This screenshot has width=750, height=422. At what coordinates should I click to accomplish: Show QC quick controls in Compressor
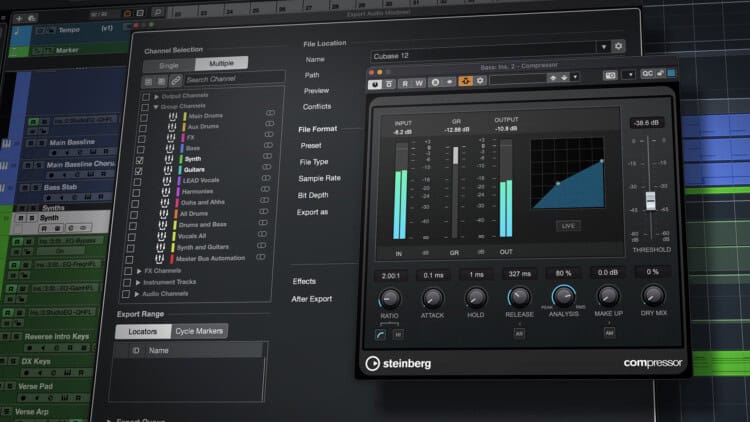647,73
